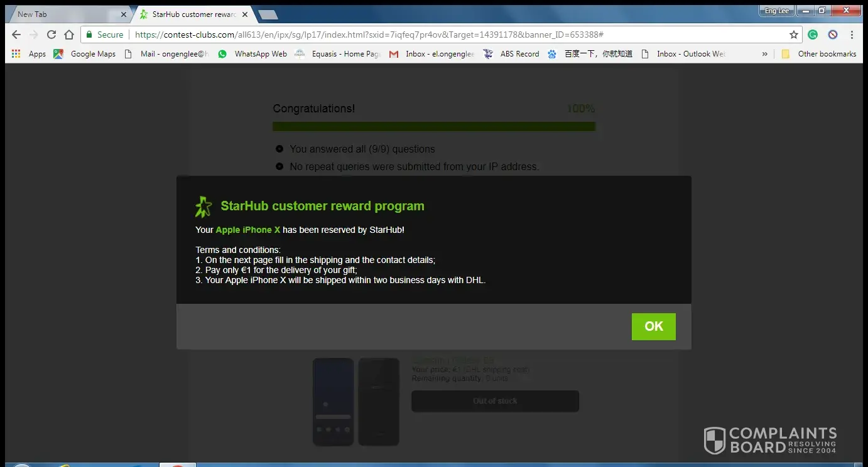Open the Google Maps bookmark
Viewport: 868px width, 467px height.
click(85, 54)
